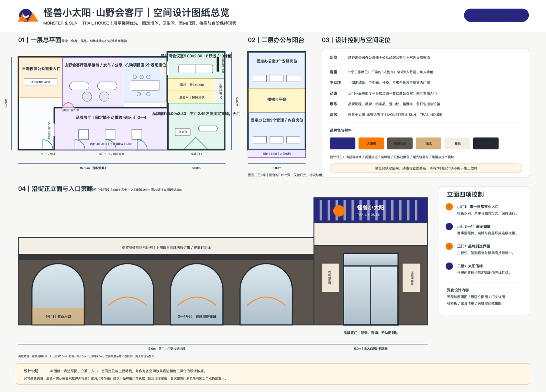Click the 小门1 door swing arc on floor plan
Image resolution: width=546 pixels, height=392 pixels.
pos(48,144)
